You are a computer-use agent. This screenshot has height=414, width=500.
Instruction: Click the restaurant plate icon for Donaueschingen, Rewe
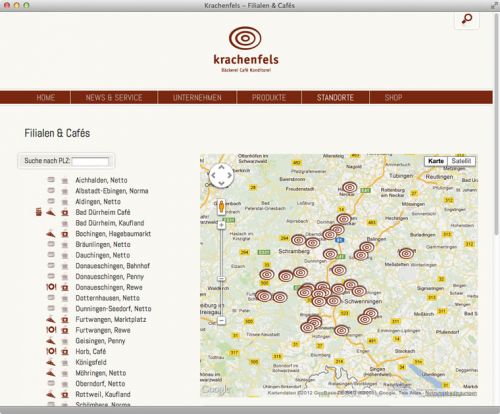(x=51, y=287)
